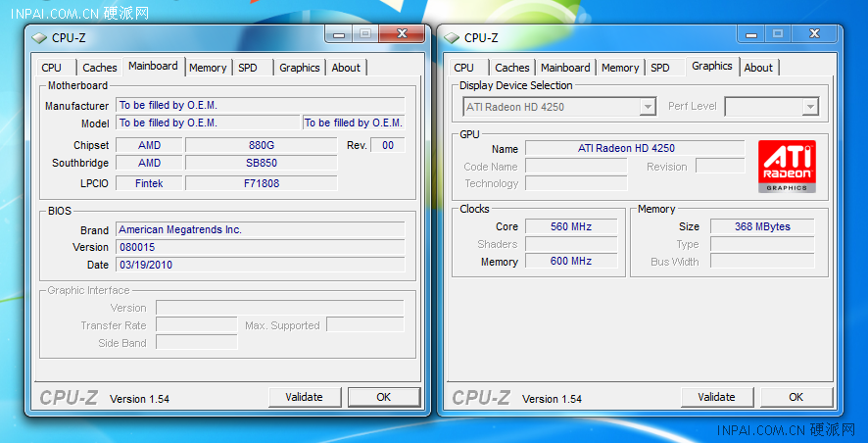Click the empty Shaders clock field
The height and width of the screenshot is (443, 868).
click(571, 244)
